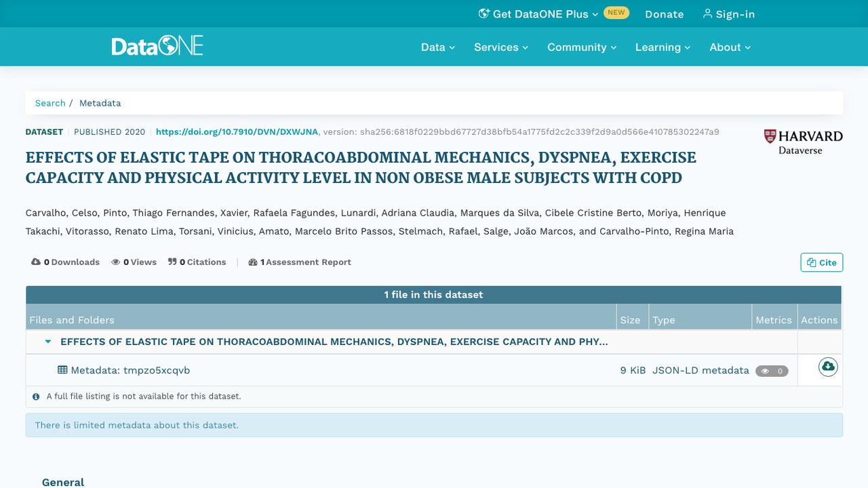Click the dataset title heading
The height and width of the screenshot is (488, 868).
pos(361,167)
